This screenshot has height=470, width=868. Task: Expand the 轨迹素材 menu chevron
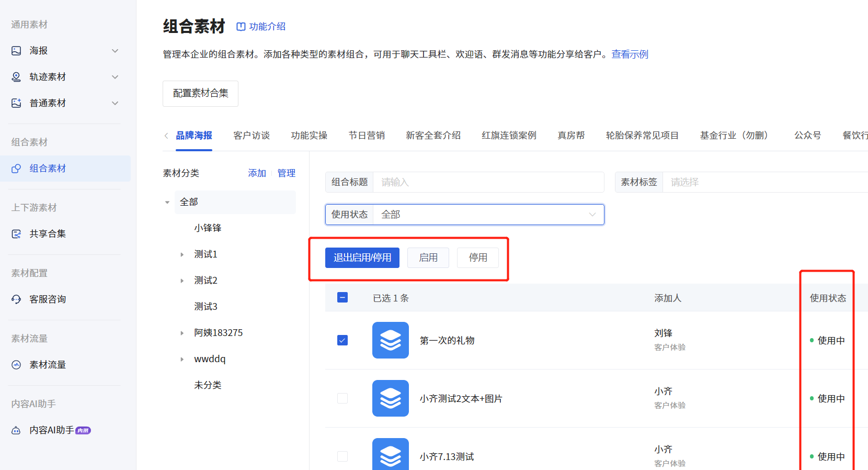click(x=115, y=77)
